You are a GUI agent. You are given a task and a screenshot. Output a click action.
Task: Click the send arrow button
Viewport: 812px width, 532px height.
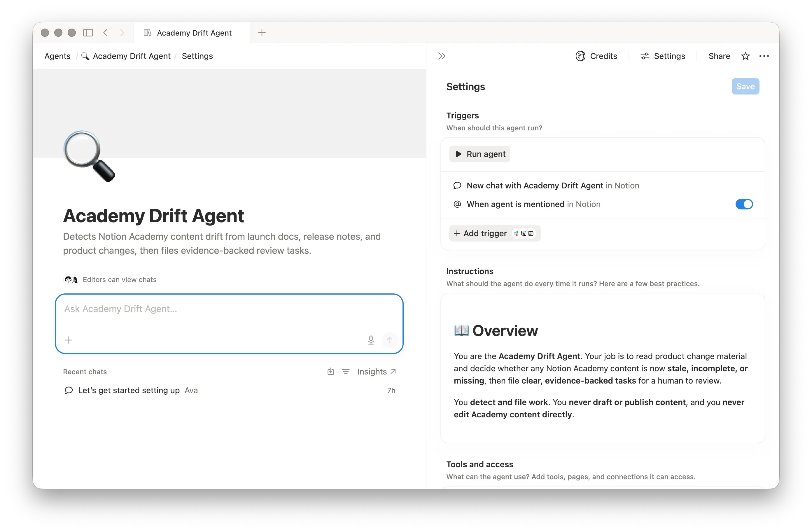click(389, 340)
